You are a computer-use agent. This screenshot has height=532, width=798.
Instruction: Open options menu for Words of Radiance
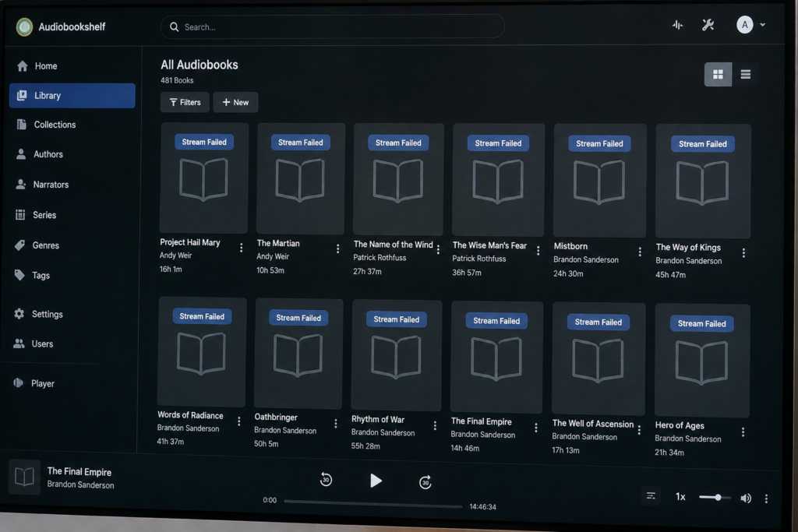238,421
